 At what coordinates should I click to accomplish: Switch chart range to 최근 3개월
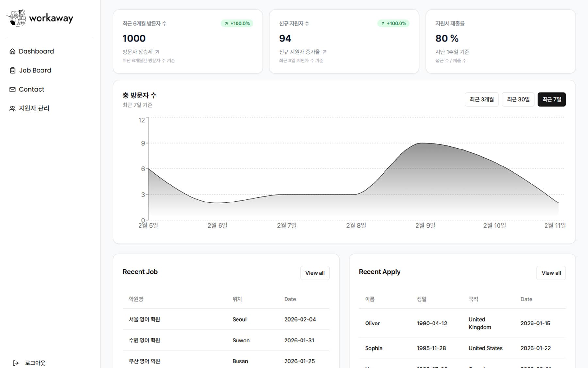[x=482, y=99]
